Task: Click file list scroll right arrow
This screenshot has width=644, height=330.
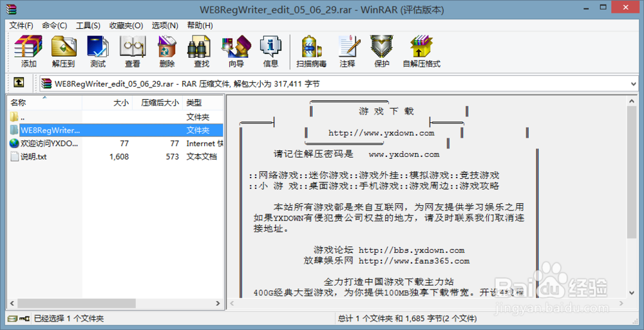Action: tap(218, 304)
